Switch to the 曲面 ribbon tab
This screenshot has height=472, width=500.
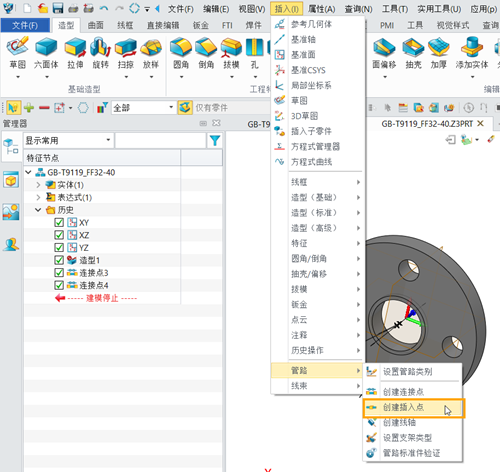coord(96,25)
